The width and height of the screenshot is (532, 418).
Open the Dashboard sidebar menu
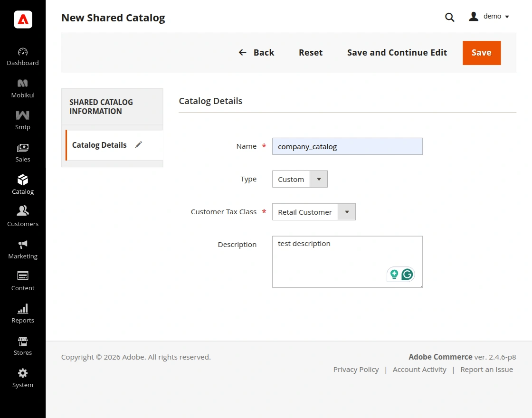click(x=23, y=57)
